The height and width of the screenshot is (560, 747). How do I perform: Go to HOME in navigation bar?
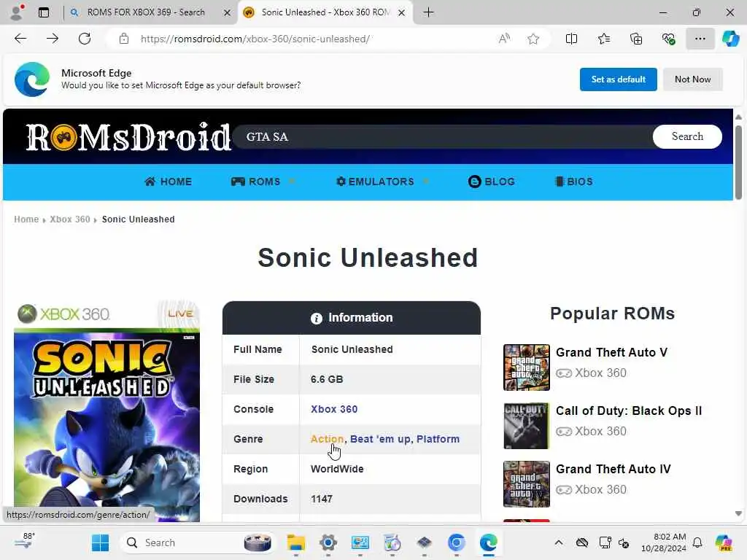coord(169,182)
